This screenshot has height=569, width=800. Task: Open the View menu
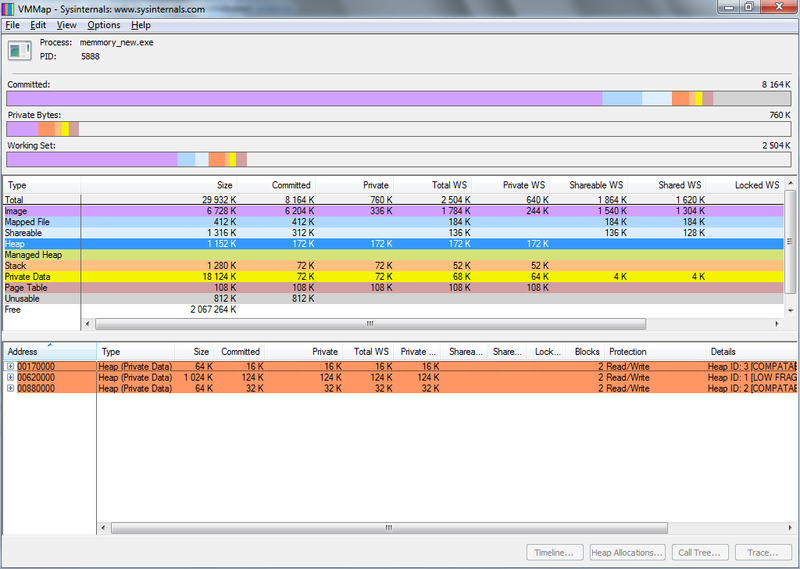tap(66, 25)
